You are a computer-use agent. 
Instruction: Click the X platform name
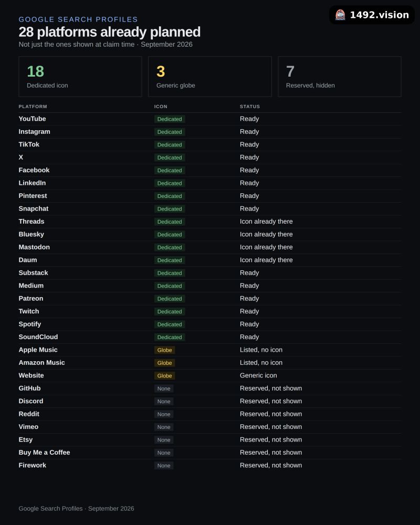pos(21,157)
